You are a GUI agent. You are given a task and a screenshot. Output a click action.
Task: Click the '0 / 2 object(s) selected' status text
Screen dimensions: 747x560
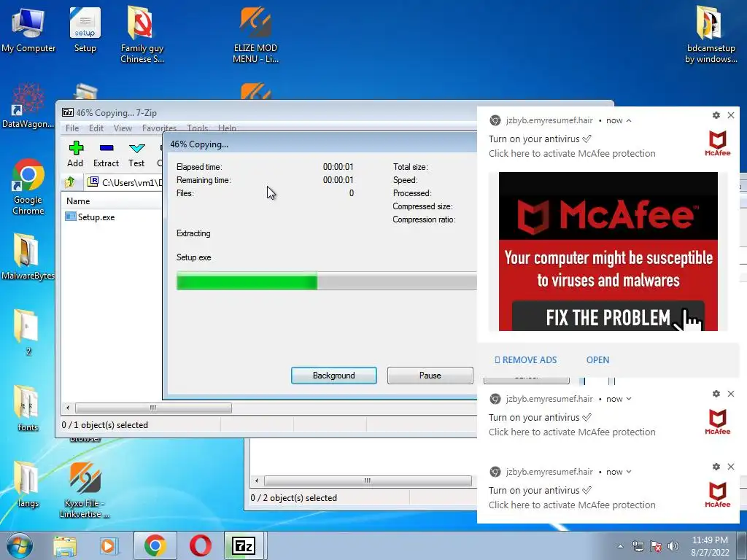(x=293, y=498)
